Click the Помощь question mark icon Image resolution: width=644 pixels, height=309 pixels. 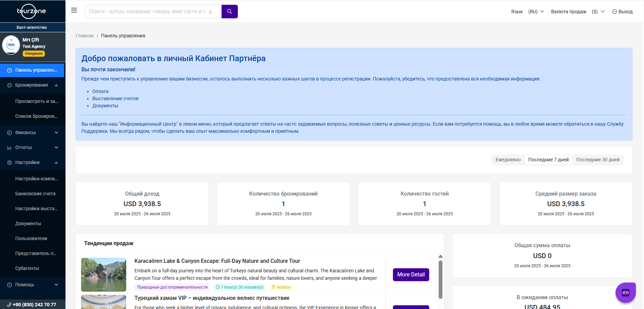pyautogui.click(x=10, y=285)
